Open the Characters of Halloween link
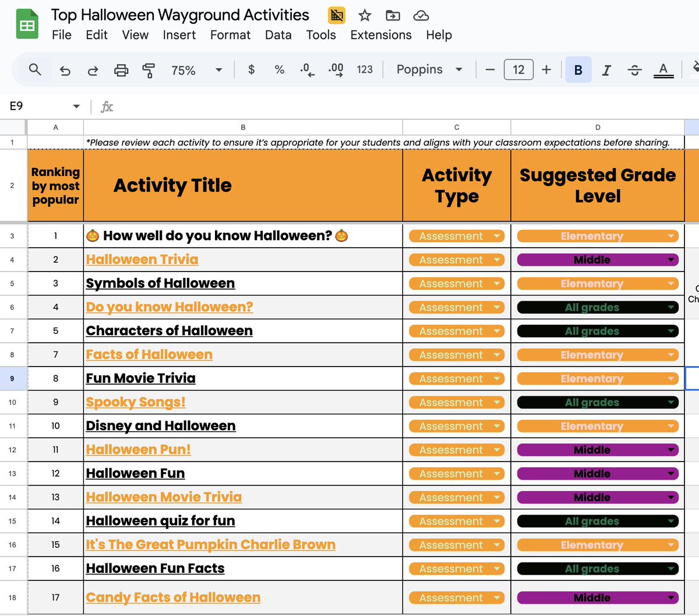The width and height of the screenshot is (699, 616). [x=170, y=331]
